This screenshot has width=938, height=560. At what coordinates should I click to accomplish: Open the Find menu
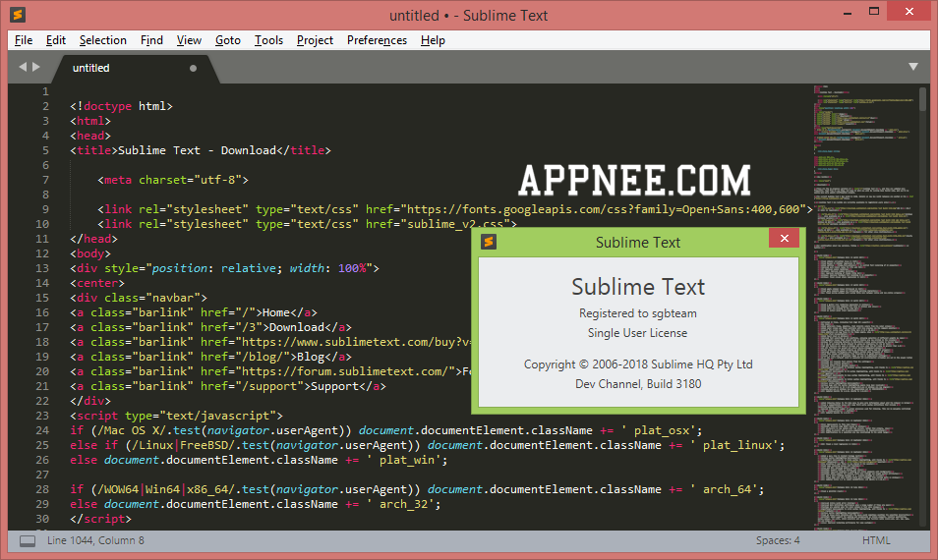(151, 40)
